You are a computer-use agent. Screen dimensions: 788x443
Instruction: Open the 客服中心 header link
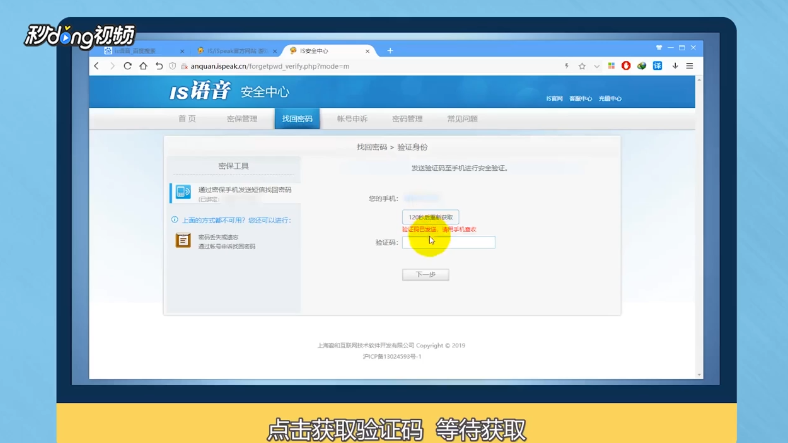580,98
